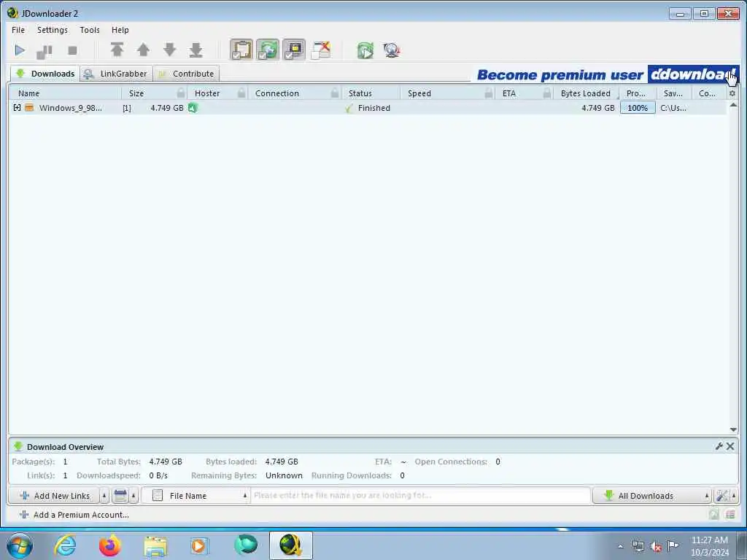Click the Windows_9_98 package icon
747x560 pixels.
pos(29,108)
